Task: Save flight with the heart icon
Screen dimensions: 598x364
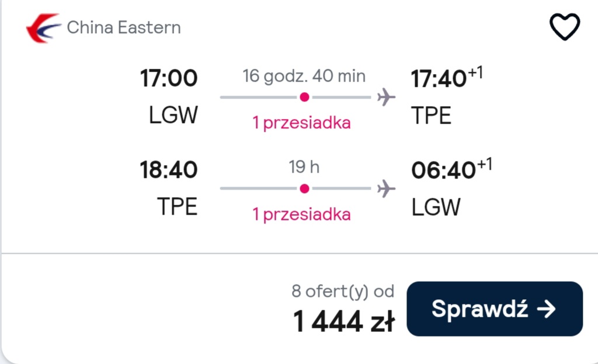Action: pos(565,27)
